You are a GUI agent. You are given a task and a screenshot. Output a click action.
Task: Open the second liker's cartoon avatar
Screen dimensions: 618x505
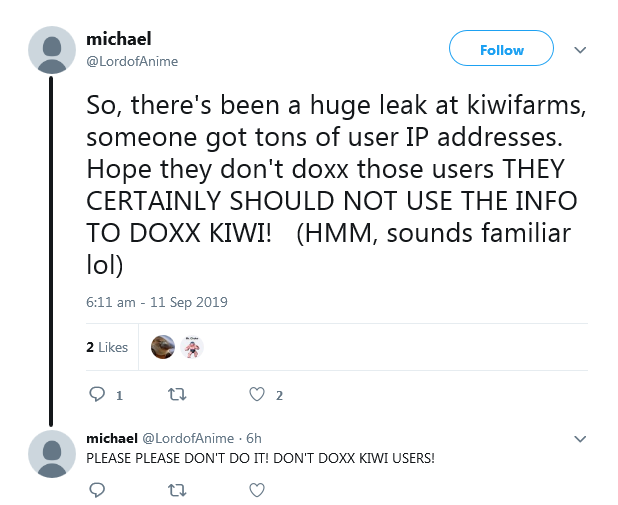pos(192,347)
